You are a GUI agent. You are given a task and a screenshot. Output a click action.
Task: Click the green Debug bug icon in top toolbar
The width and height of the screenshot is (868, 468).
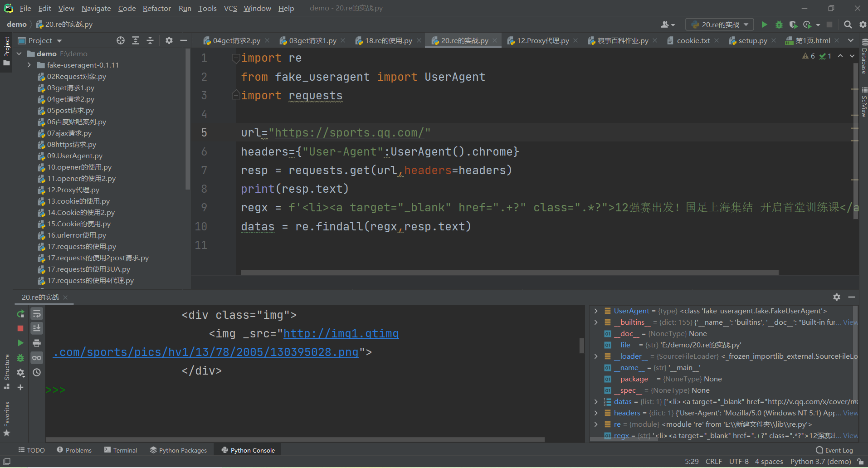point(779,24)
